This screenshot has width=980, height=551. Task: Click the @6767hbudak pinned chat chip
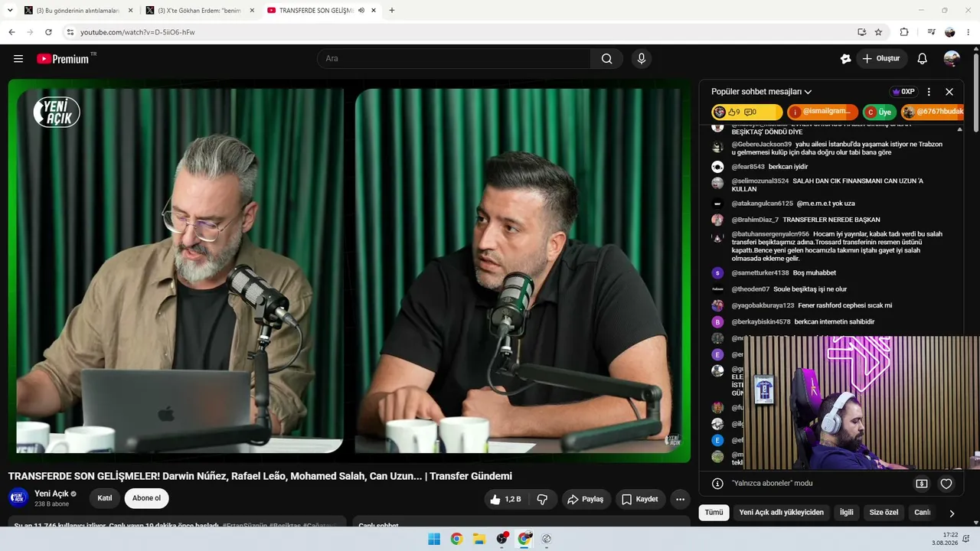[x=933, y=112]
